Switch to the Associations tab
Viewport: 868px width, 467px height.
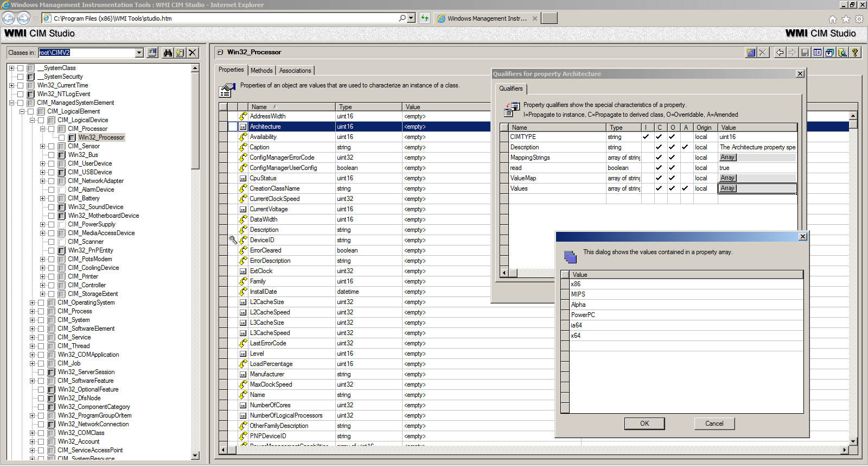(295, 71)
